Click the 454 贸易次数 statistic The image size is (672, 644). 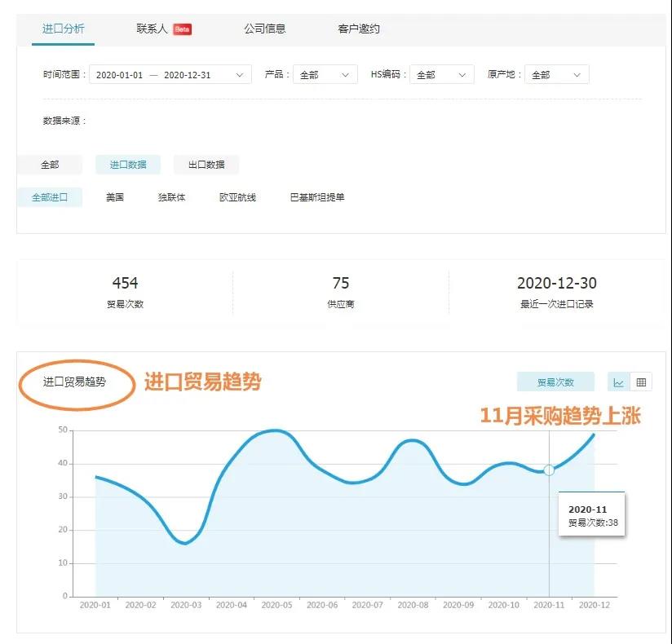125,292
